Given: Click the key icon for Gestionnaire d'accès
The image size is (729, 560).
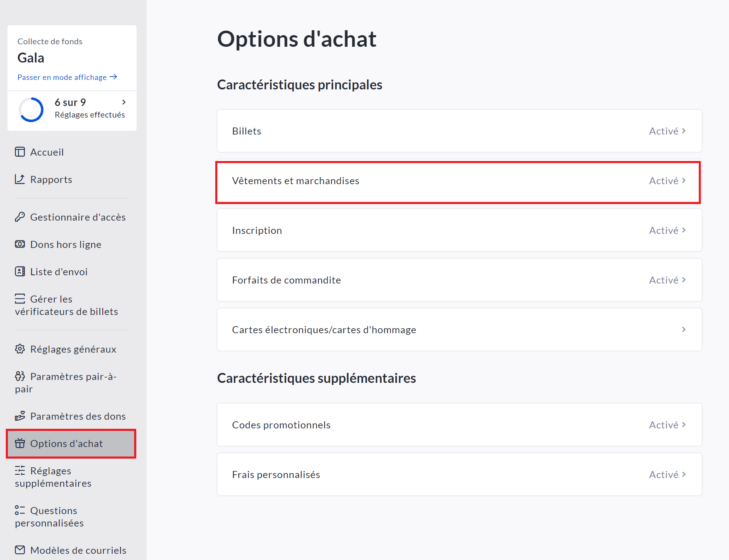Looking at the screenshot, I should tap(20, 217).
